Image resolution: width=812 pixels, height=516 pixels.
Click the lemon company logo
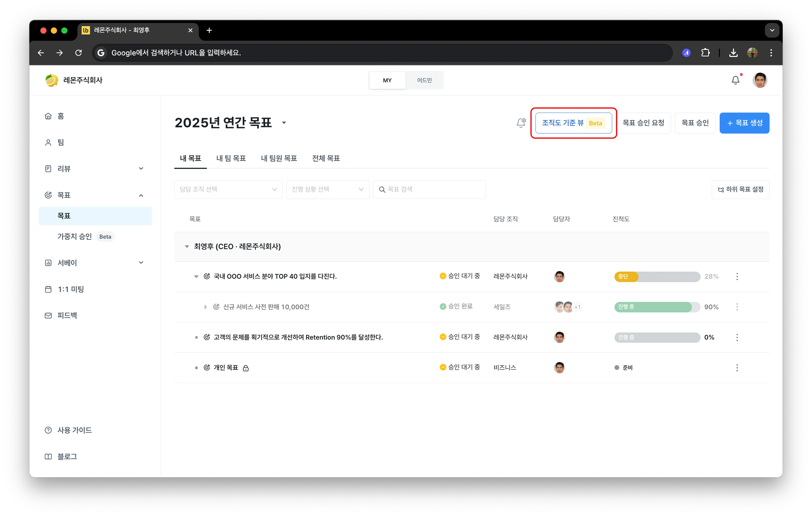point(51,80)
